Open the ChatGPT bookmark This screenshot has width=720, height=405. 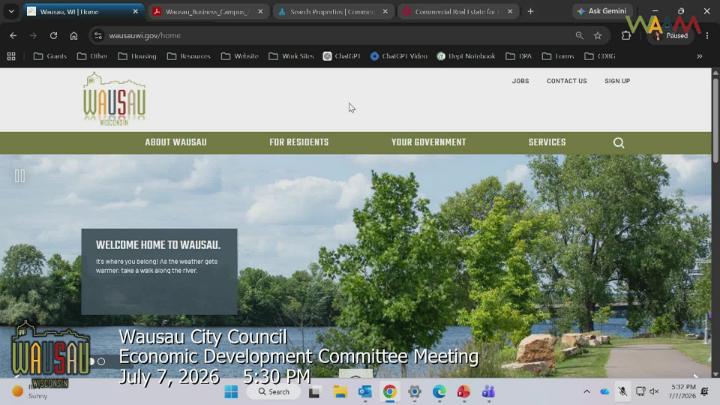pos(341,56)
